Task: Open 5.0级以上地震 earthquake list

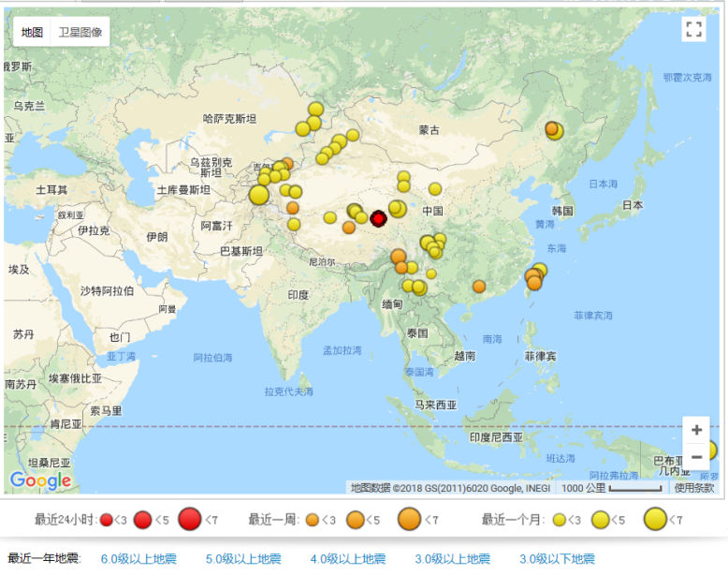Action: pyautogui.click(x=243, y=558)
